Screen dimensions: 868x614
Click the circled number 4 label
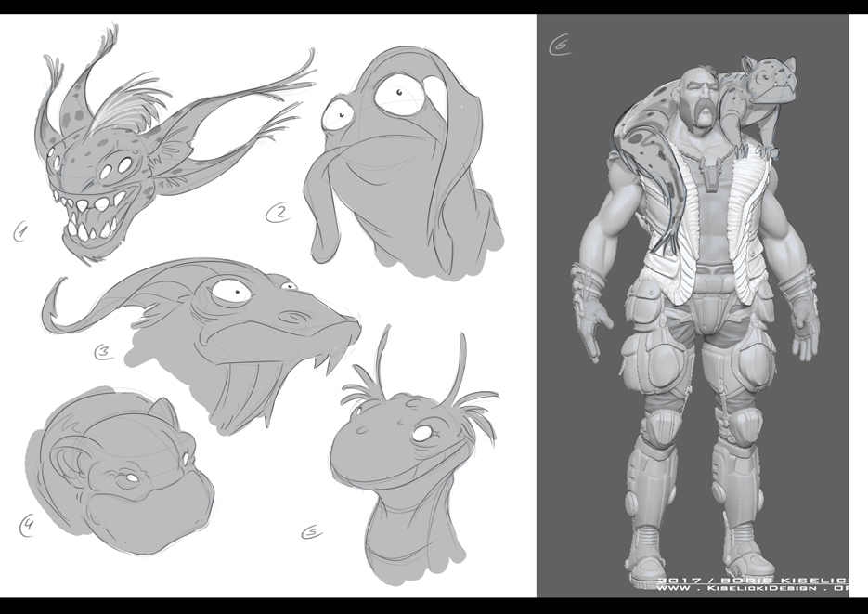(27, 526)
